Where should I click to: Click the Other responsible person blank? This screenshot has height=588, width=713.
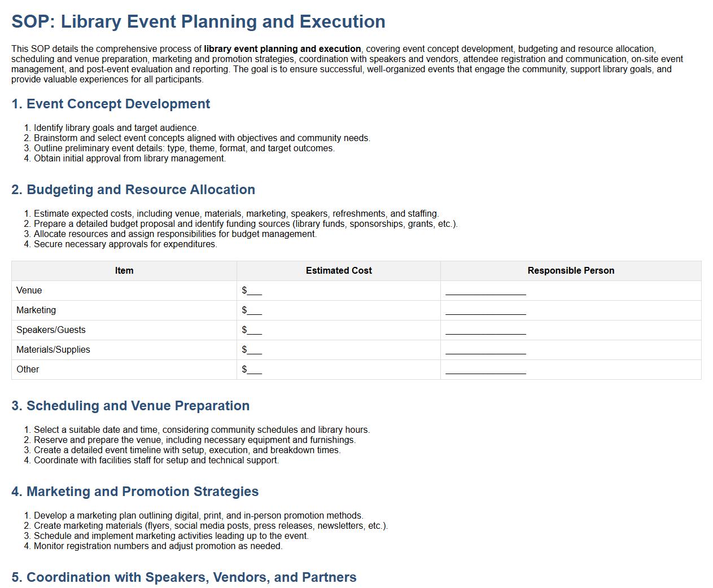click(x=485, y=370)
